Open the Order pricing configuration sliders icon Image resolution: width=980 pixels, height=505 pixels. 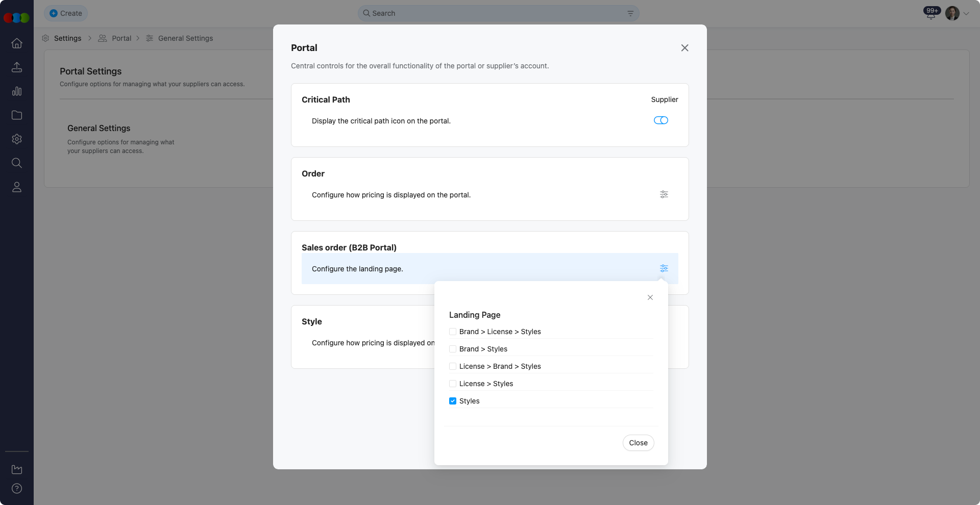tap(664, 194)
